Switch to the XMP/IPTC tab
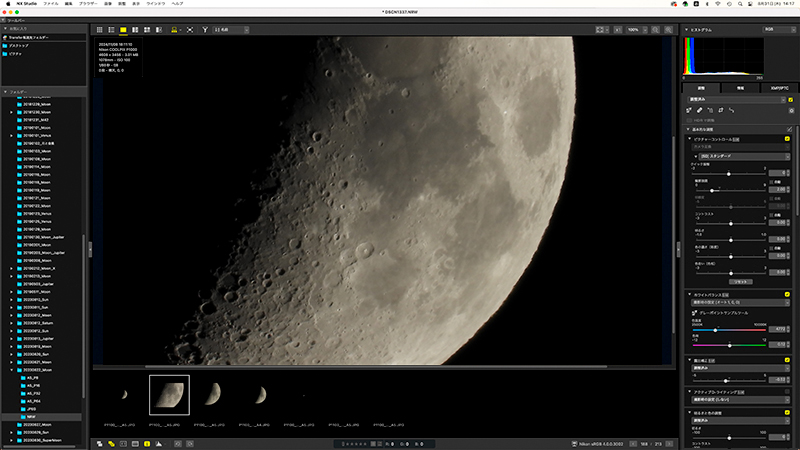The width and height of the screenshot is (800, 450). (x=779, y=88)
